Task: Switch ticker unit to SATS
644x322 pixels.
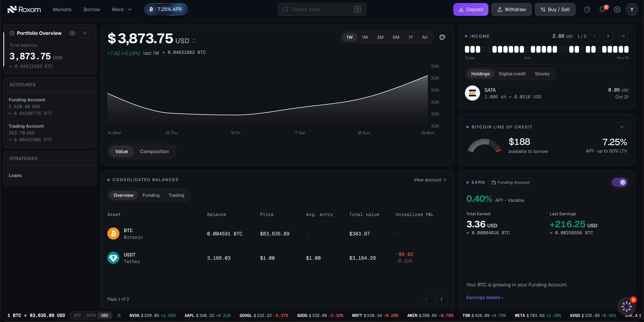Action: pyautogui.click(x=91, y=315)
